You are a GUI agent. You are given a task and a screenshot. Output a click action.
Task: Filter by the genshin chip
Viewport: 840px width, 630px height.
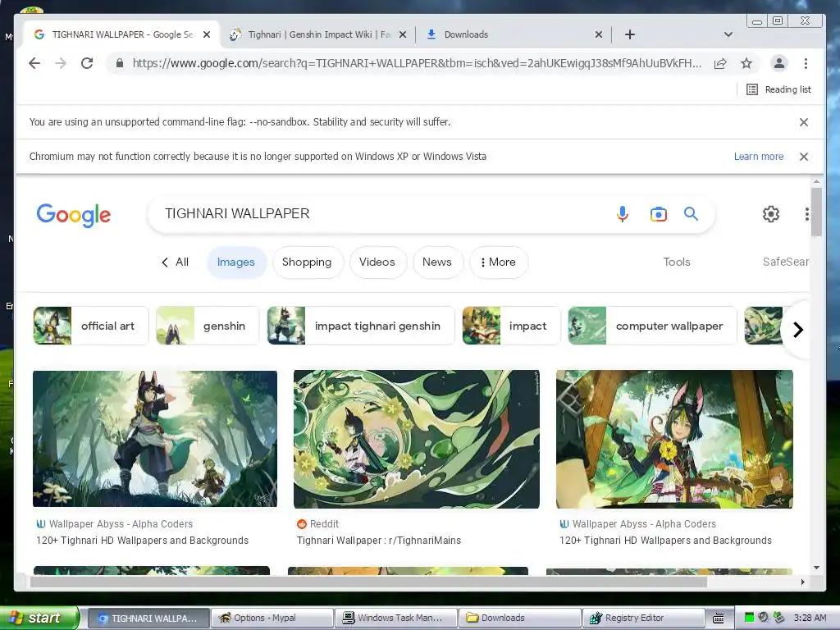click(x=208, y=326)
